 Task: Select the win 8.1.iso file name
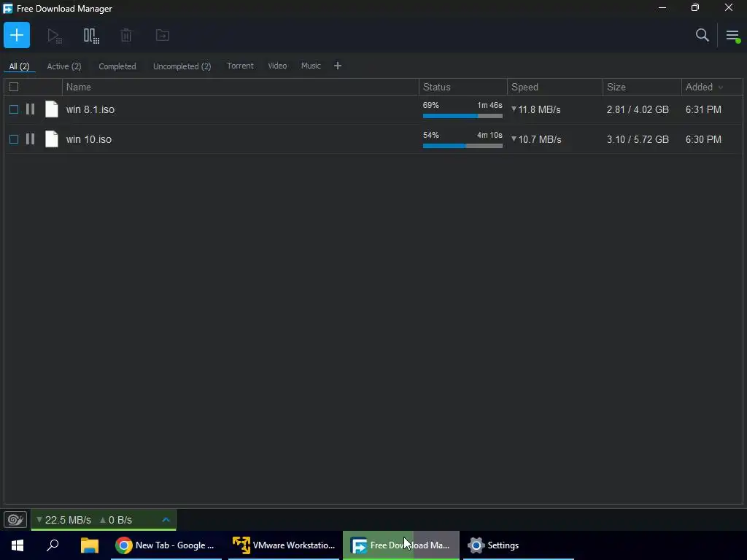click(x=90, y=109)
